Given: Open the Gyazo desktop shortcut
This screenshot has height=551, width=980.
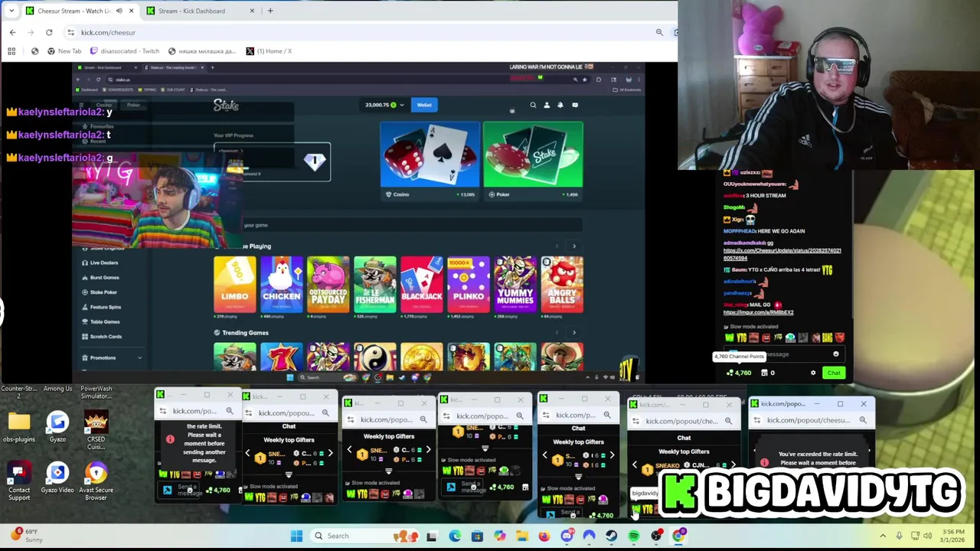Looking at the screenshot, I should [57, 427].
